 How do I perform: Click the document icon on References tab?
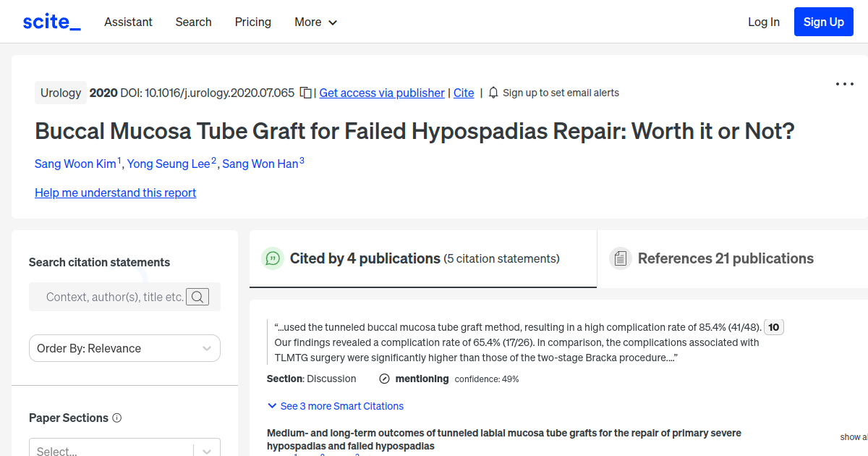tap(621, 258)
